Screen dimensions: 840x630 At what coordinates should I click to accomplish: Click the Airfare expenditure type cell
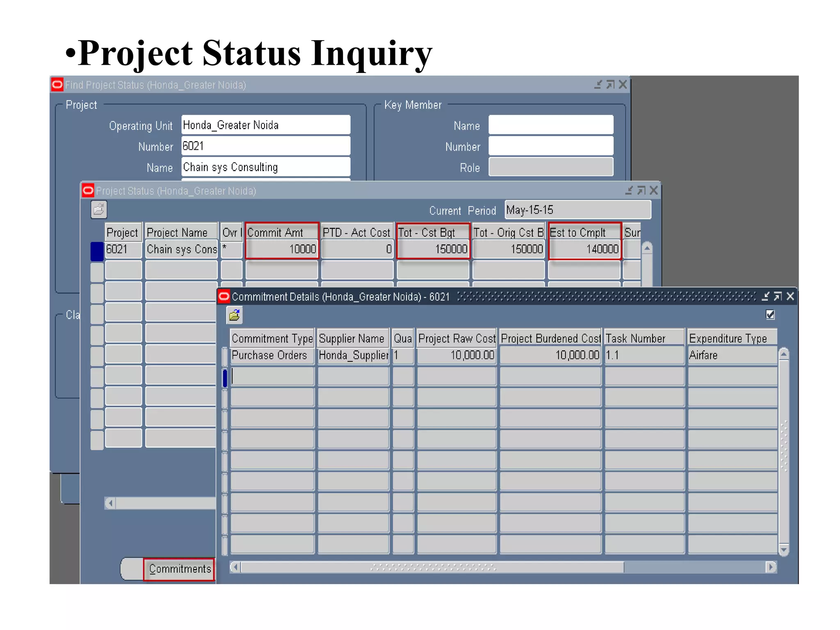[732, 355]
